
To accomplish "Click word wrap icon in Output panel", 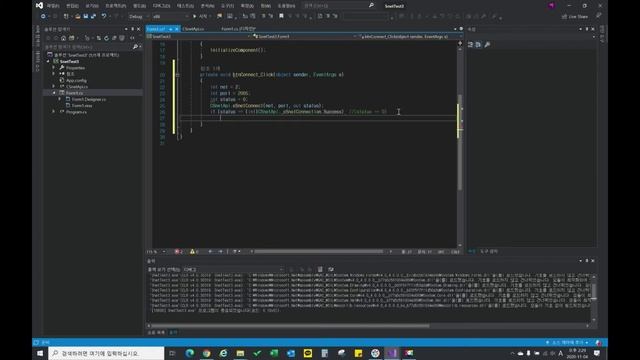I will click(x=331, y=269).
